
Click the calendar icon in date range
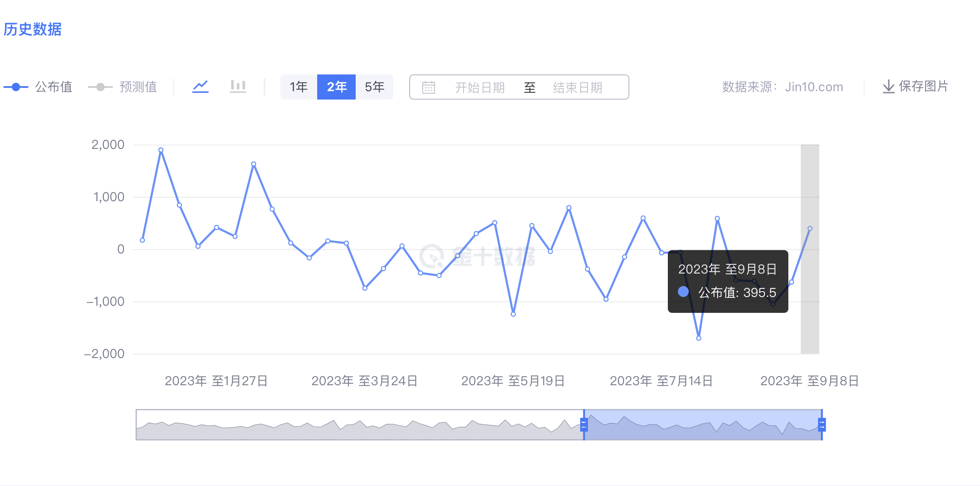click(428, 87)
